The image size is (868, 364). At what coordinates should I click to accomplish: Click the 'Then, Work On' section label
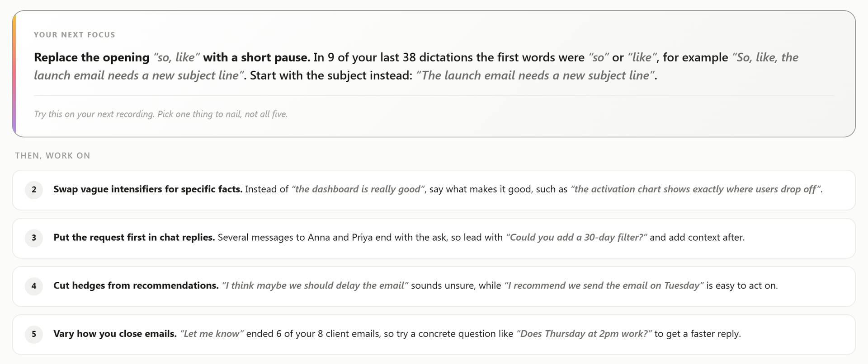click(x=52, y=156)
